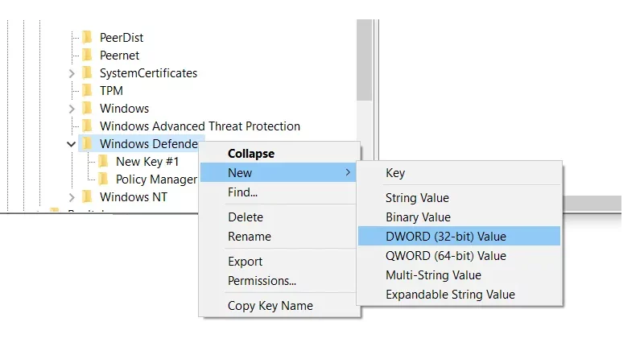Click the Policy Manager folder icon
This screenshot has width=644, height=359.
[x=104, y=179]
